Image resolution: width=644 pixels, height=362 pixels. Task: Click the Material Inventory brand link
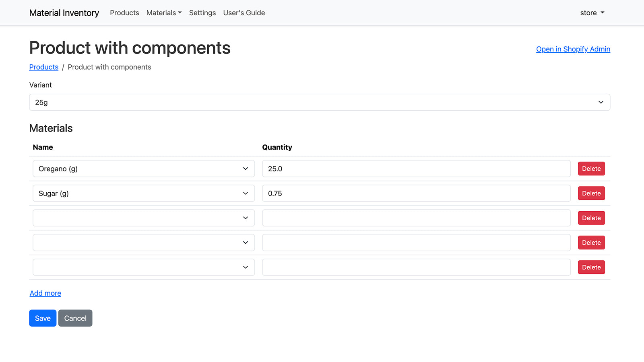pos(64,12)
